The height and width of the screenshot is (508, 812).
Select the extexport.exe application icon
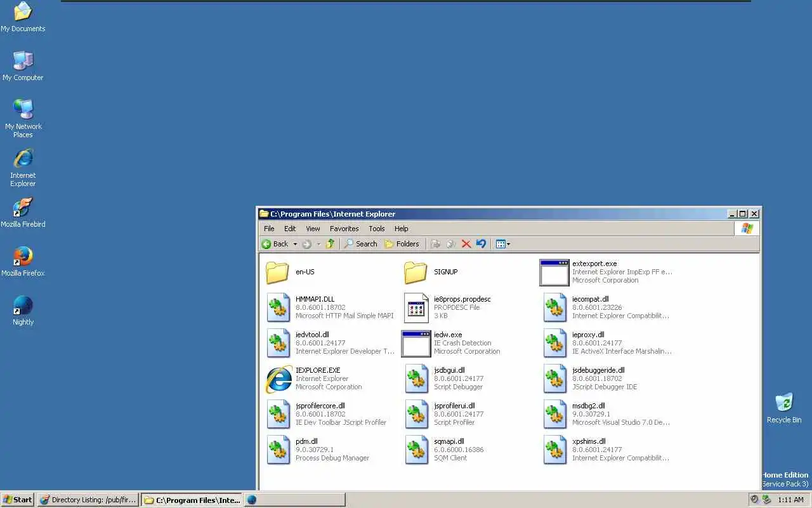tap(554, 272)
